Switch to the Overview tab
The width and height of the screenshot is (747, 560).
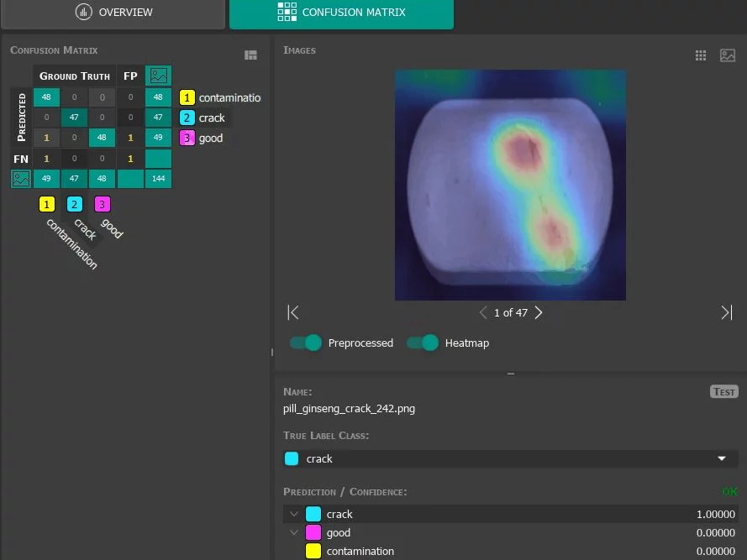pyautogui.click(x=113, y=13)
